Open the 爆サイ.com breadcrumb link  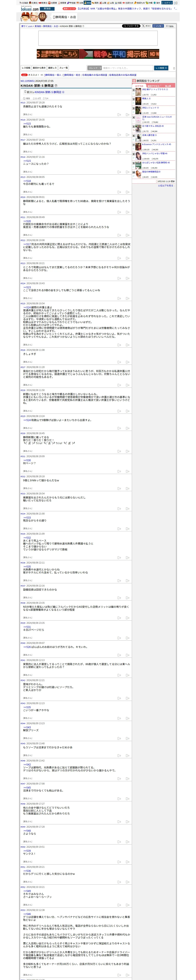coord(27,26)
